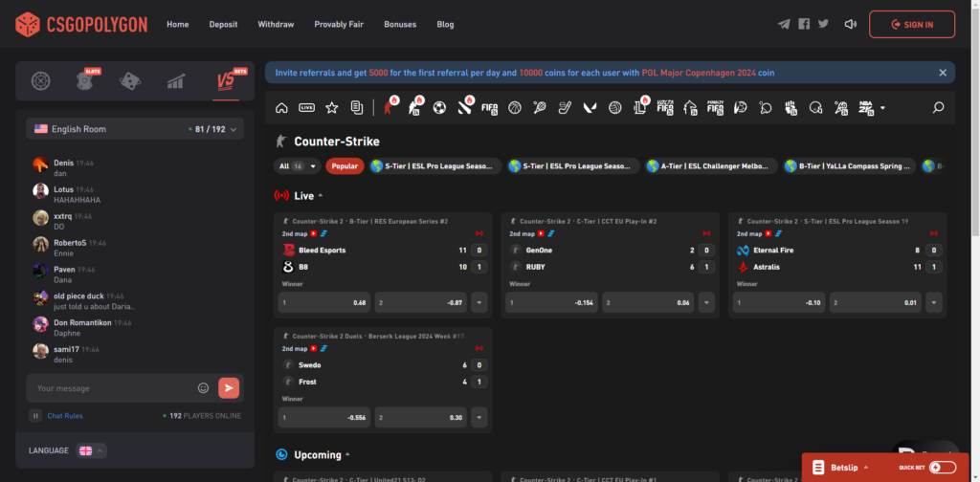Expand more markets for GenOne vs RUBY

(706, 302)
